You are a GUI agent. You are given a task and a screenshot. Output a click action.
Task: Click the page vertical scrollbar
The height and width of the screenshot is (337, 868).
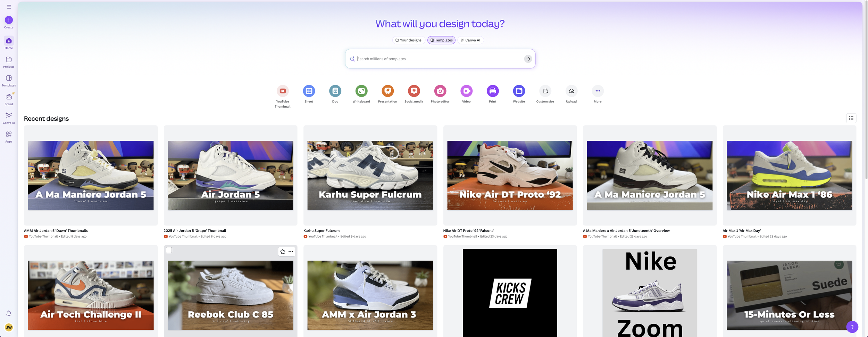pos(866,90)
